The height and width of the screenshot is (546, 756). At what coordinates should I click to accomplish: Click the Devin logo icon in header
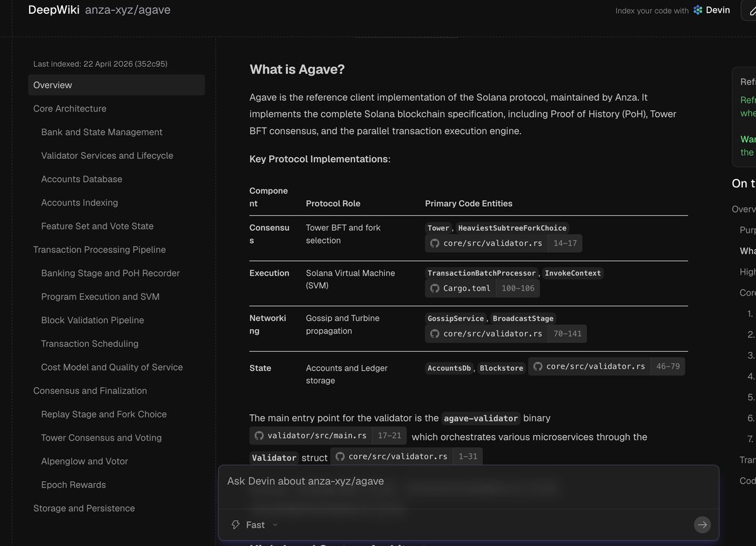697,10
